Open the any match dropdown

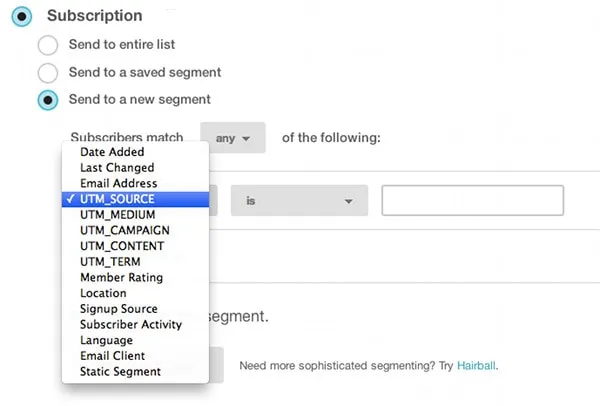tap(233, 138)
